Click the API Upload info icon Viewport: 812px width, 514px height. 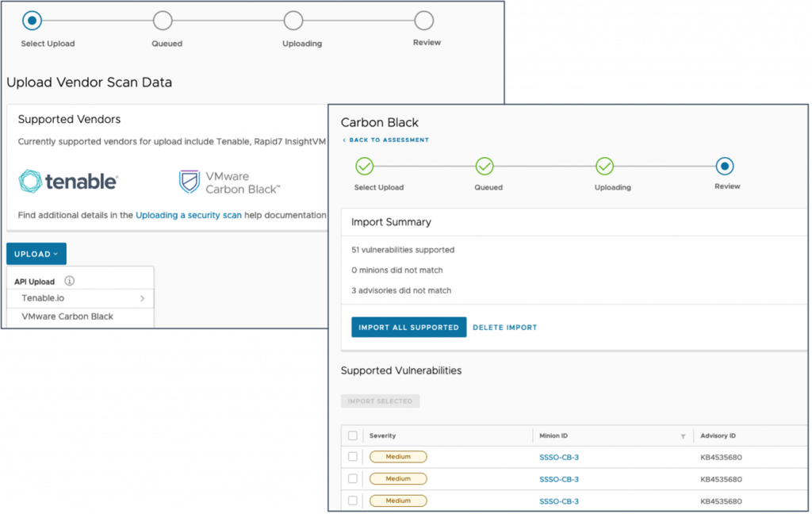pyautogui.click(x=70, y=281)
